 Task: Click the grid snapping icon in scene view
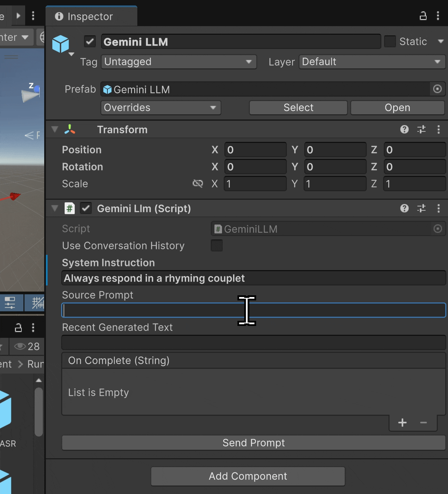click(x=37, y=302)
